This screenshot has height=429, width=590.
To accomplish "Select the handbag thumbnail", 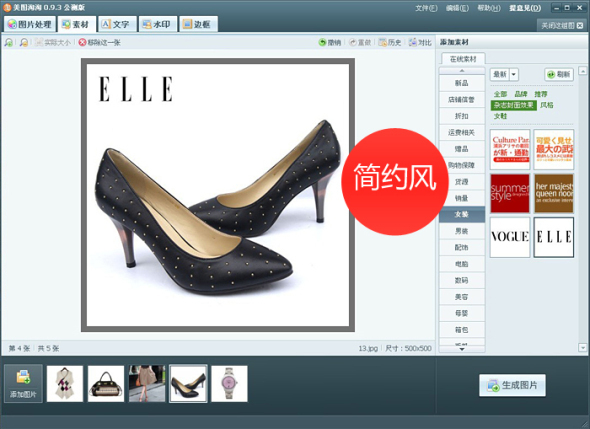I will 106,383.
